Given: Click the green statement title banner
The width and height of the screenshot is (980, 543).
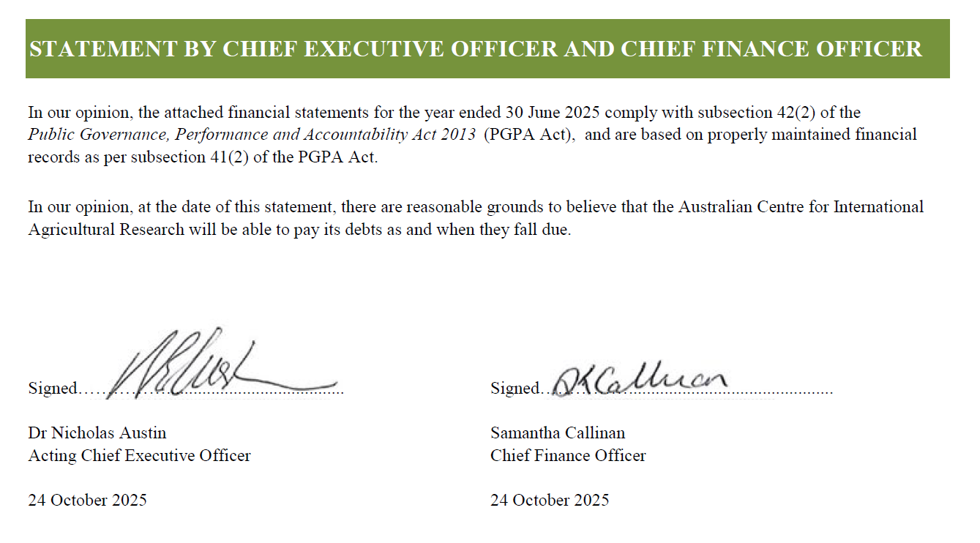Looking at the screenshot, I should click(487, 49).
